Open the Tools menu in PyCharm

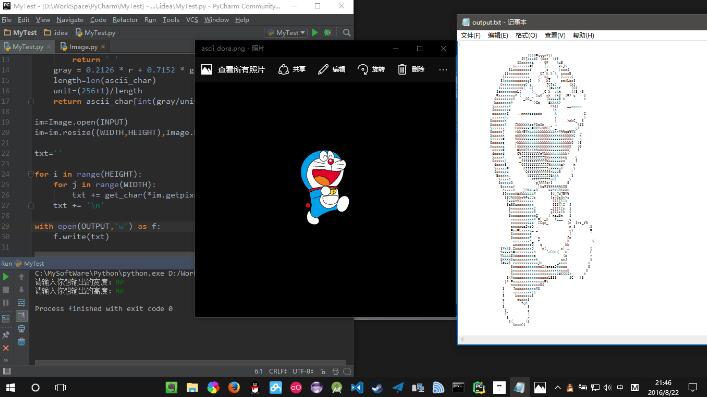coord(171,20)
